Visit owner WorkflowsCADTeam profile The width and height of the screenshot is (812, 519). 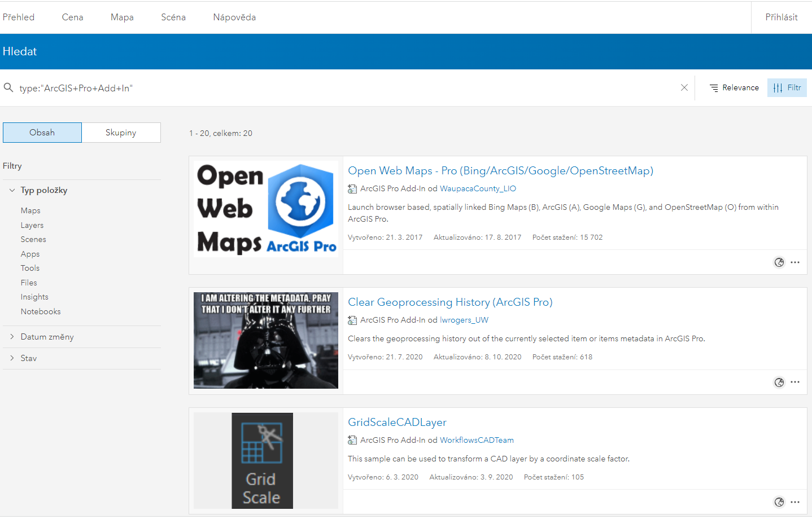[477, 440]
